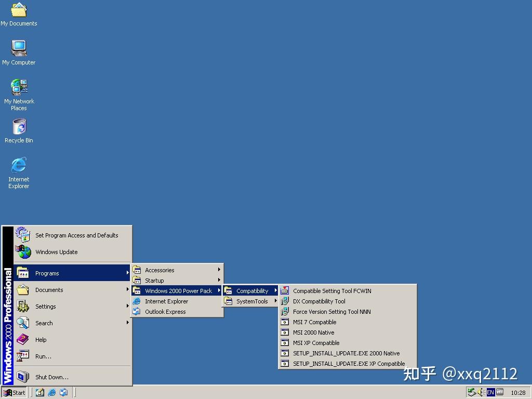Image resolution: width=532 pixels, height=399 pixels.
Task: Click the VMware tools tray icon
Action: (x=500, y=392)
